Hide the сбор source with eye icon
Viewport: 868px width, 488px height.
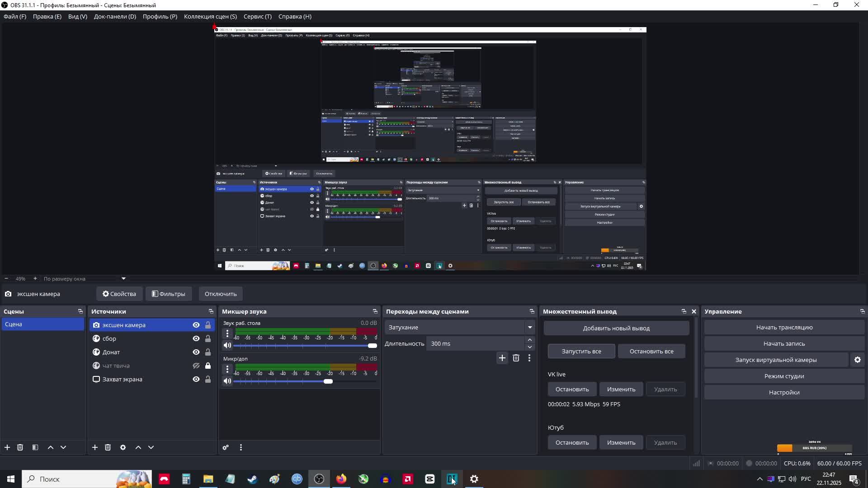pyautogui.click(x=196, y=338)
